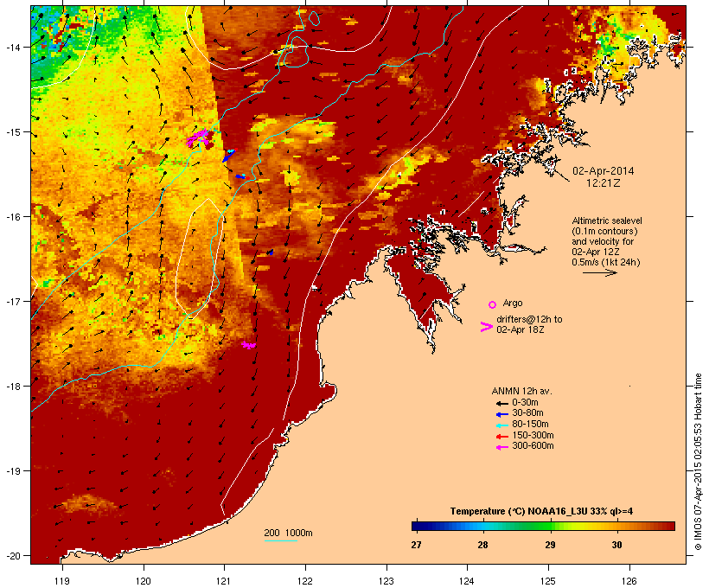Click the longitude axis label 123

coord(386,581)
